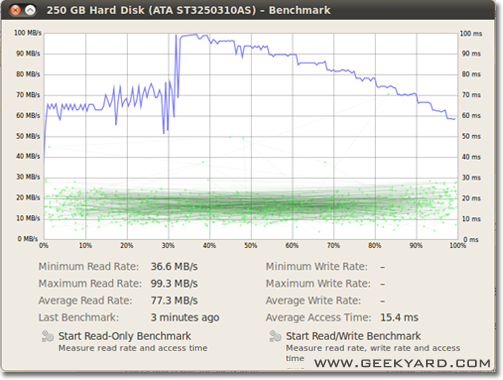The width and height of the screenshot is (503, 380).
Task: Select the Average Read Rate value 77.3 MB/s
Action: (174, 301)
